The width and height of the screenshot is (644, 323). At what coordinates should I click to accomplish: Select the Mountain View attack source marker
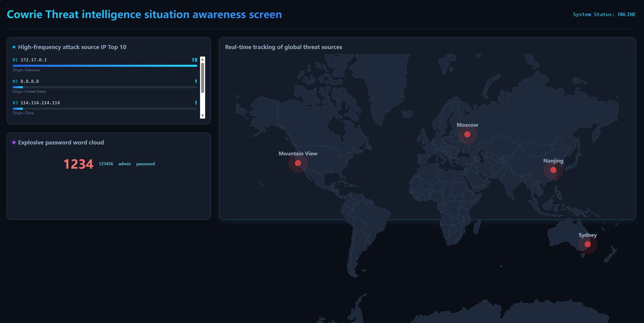[297, 163]
